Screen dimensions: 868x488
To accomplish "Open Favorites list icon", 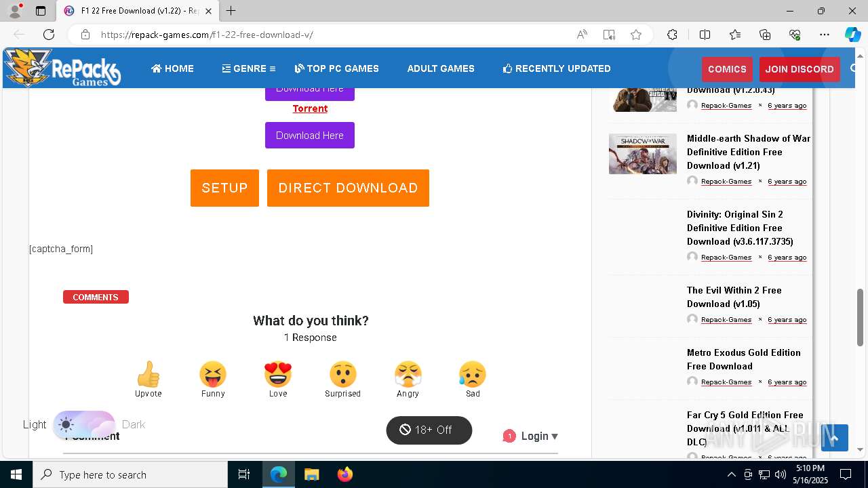I will coord(735,35).
